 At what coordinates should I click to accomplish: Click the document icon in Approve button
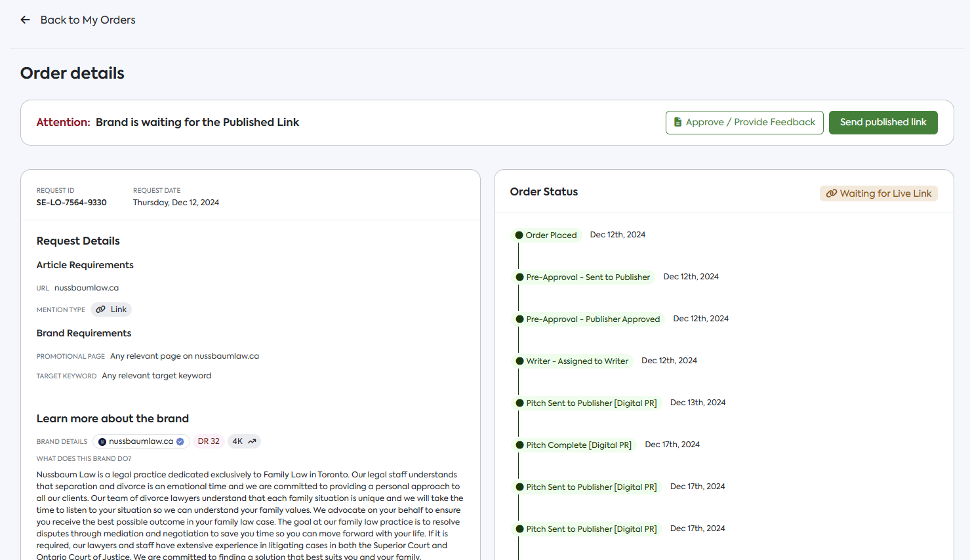click(677, 122)
